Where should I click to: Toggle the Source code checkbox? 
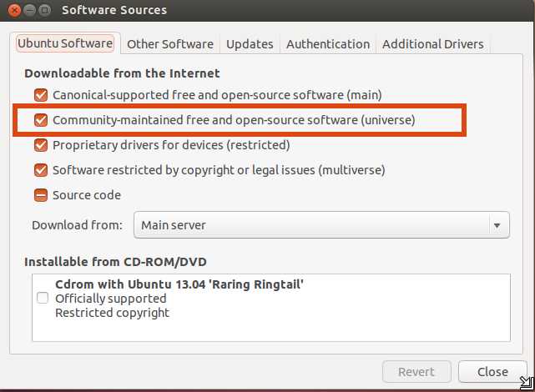click(x=41, y=195)
